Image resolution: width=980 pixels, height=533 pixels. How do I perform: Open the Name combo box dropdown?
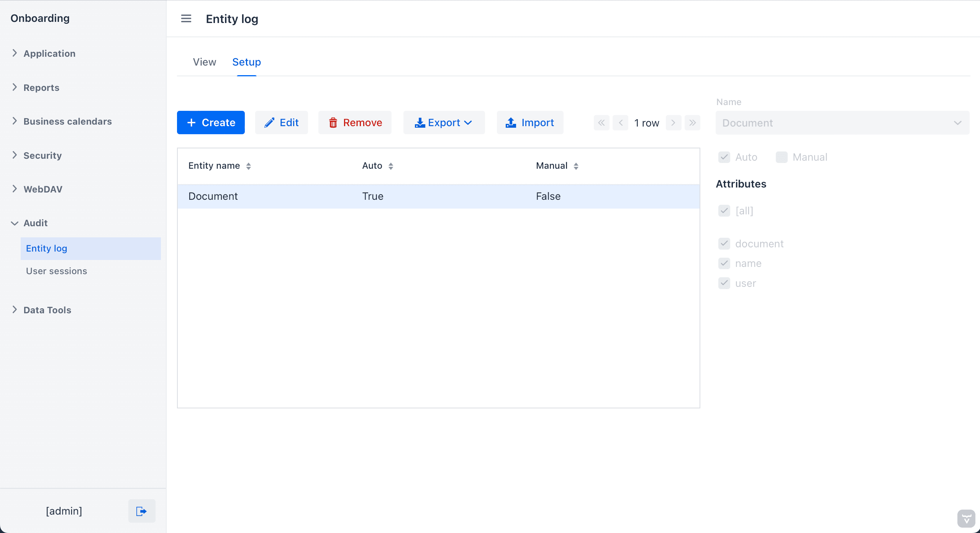pos(957,123)
